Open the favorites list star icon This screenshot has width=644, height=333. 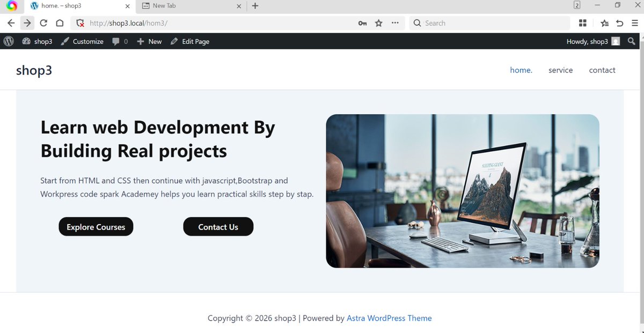(605, 23)
